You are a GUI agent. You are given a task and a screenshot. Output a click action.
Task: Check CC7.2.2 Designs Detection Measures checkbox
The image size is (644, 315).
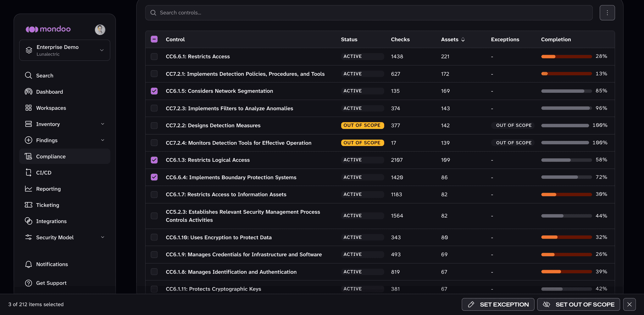coord(154,125)
